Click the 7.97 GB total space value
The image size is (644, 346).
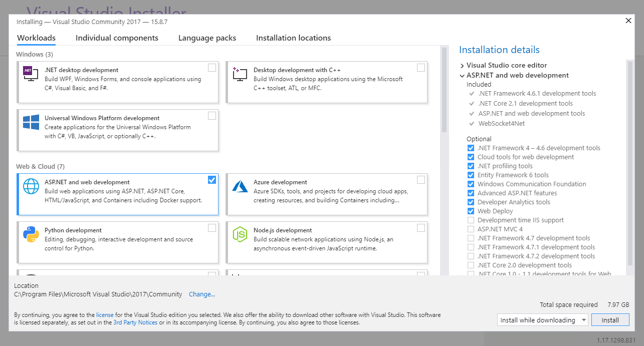point(618,305)
